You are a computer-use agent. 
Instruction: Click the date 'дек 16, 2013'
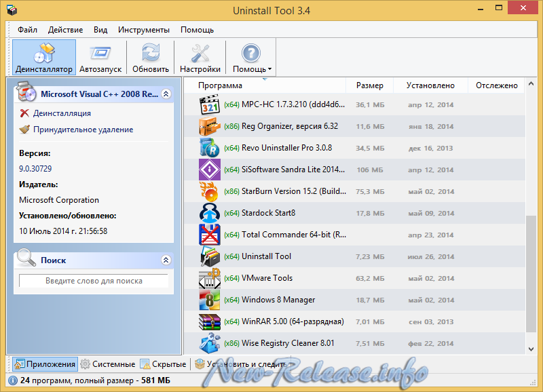click(430, 148)
